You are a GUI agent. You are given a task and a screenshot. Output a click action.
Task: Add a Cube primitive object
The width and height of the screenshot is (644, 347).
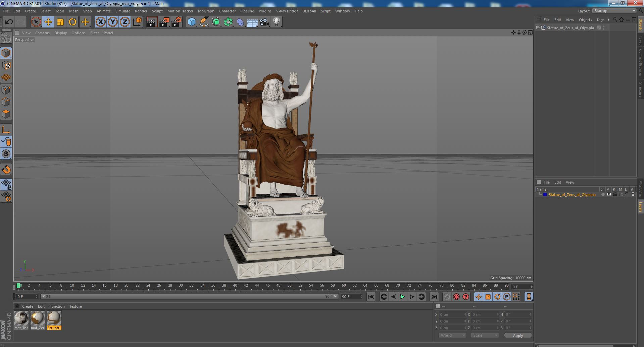coord(192,22)
